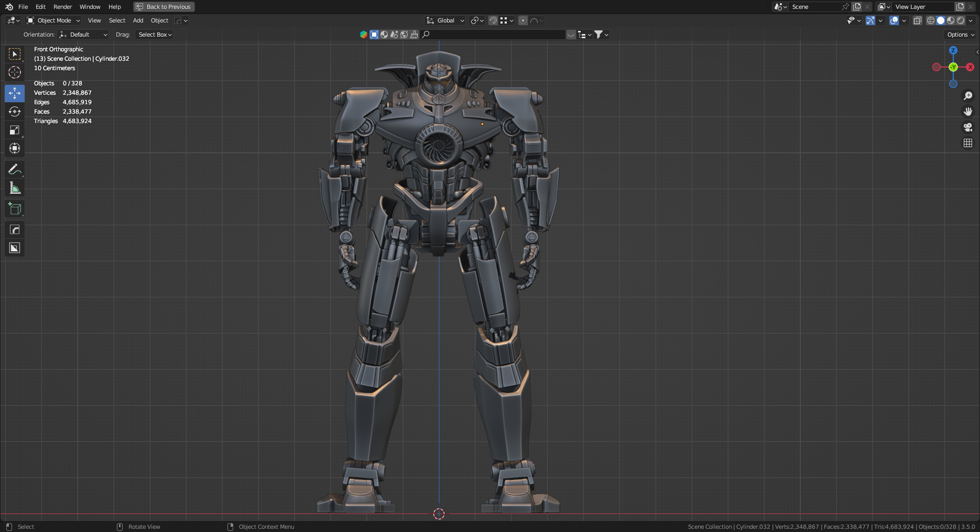This screenshot has width=980, height=532.
Task: Open the Help menu
Action: [x=114, y=7]
